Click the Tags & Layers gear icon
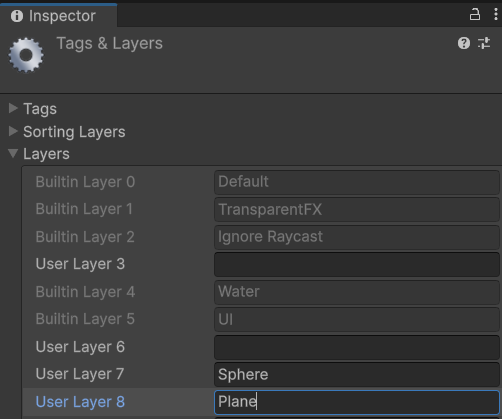502x419 pixels. point(26,55)
